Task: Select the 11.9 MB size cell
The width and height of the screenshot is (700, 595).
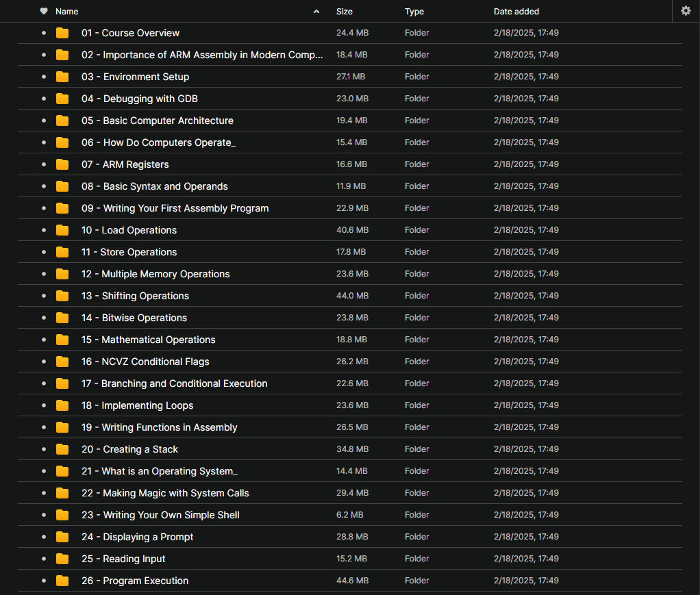Action: point(351,186)
